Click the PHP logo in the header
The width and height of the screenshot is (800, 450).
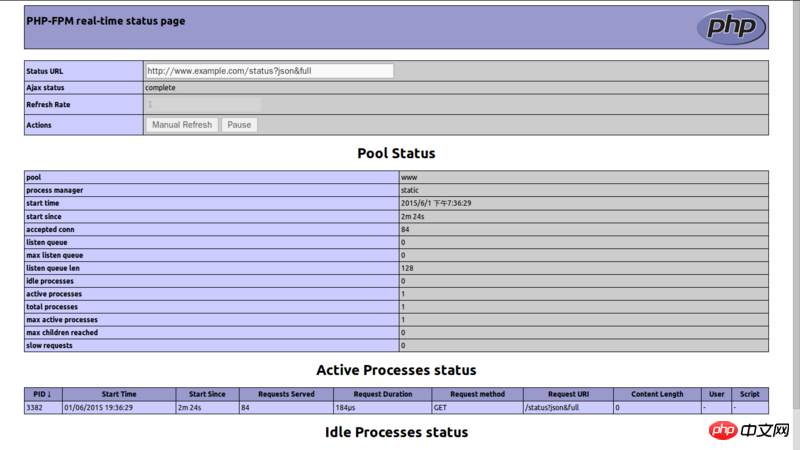(731, 27)
